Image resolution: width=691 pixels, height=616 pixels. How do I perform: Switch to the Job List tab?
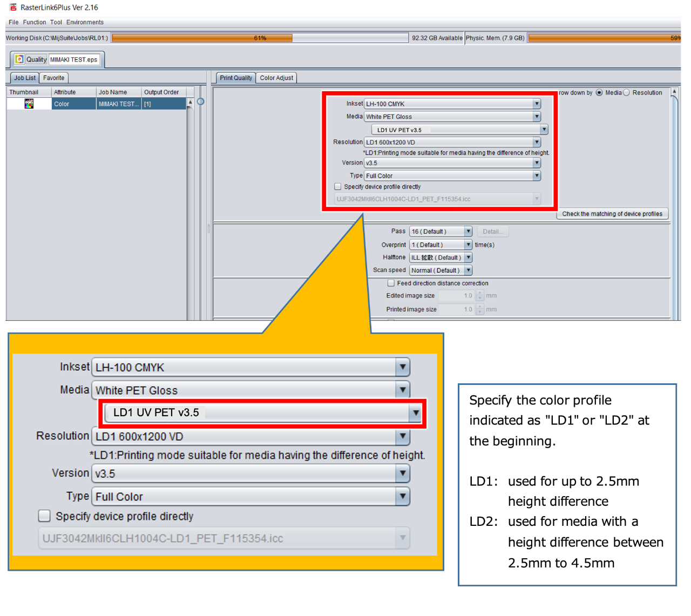click(x=24, y=78)
